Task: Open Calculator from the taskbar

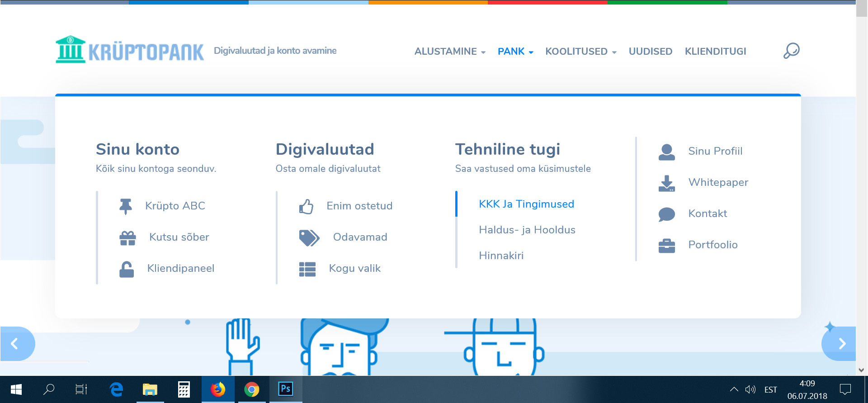Action: click(x=184, y=389)
